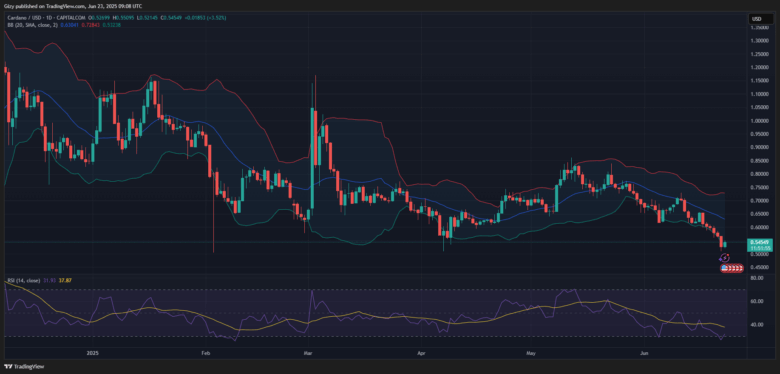Click the 80.00 RSI axis label

[x=758, y=278]
